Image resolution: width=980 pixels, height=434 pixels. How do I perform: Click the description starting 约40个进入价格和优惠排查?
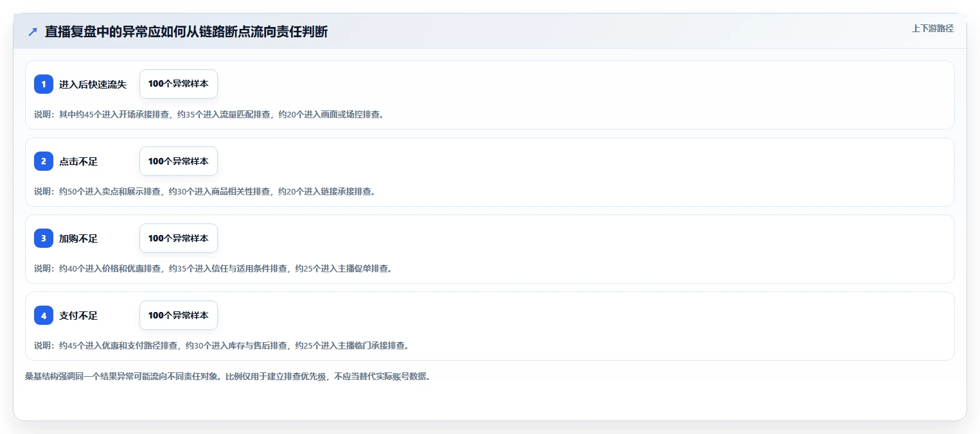(213, 268)
